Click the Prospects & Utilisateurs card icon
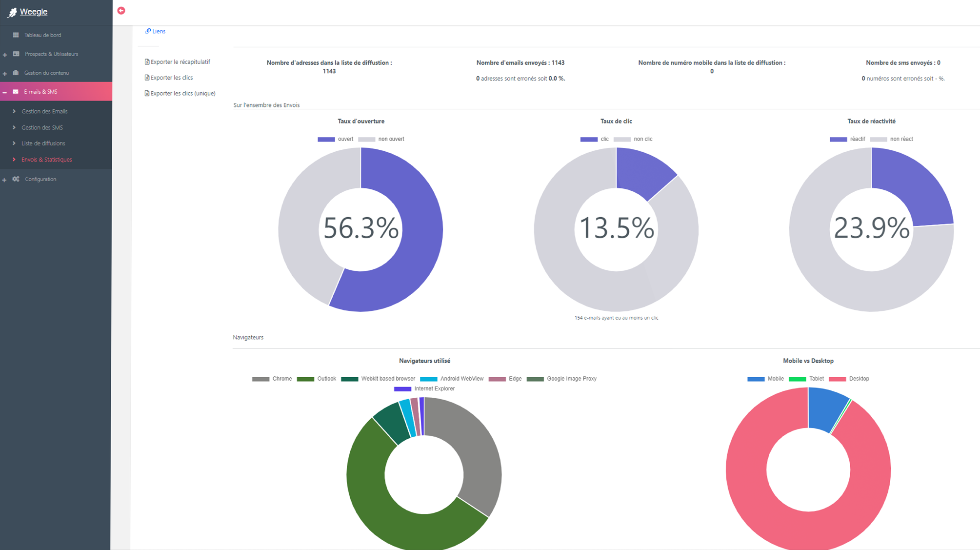 16,54
